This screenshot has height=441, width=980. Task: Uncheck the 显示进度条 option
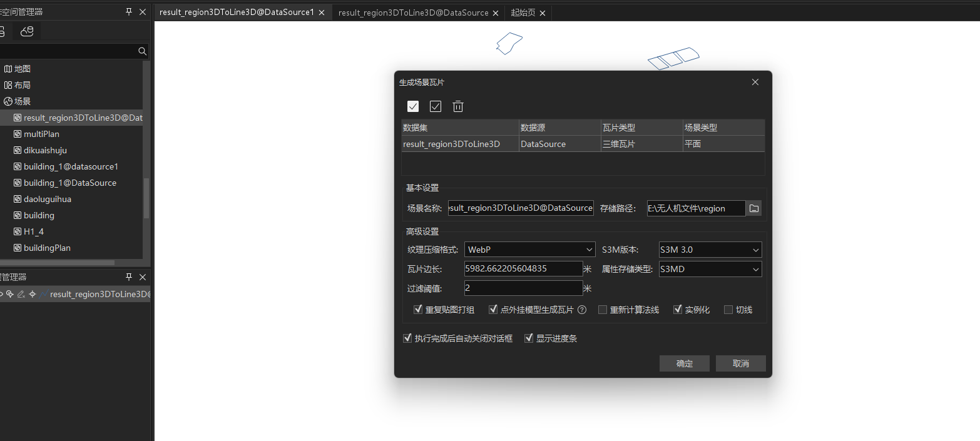tap(529, 338)
